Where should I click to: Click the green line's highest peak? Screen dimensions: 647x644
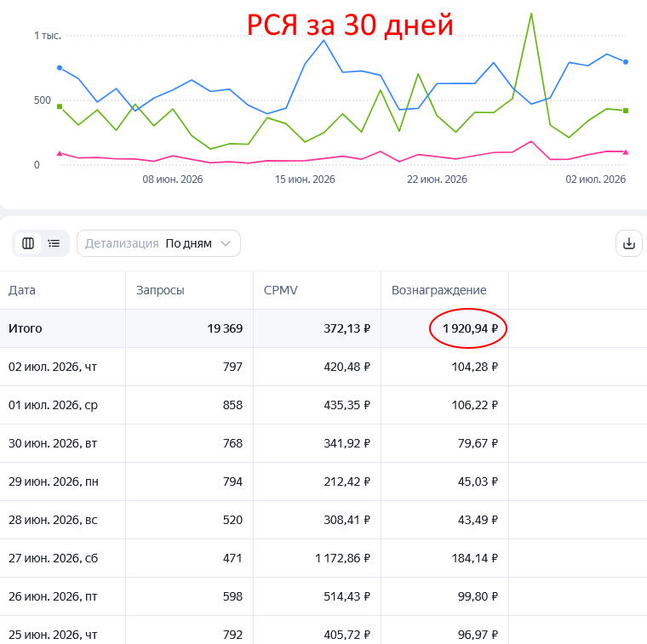[x=531, y=14]
